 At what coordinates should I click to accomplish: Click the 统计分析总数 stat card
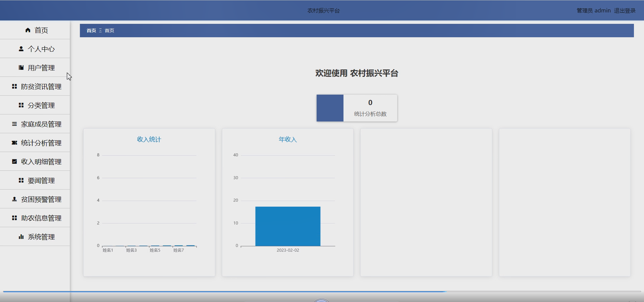point(370,108)
